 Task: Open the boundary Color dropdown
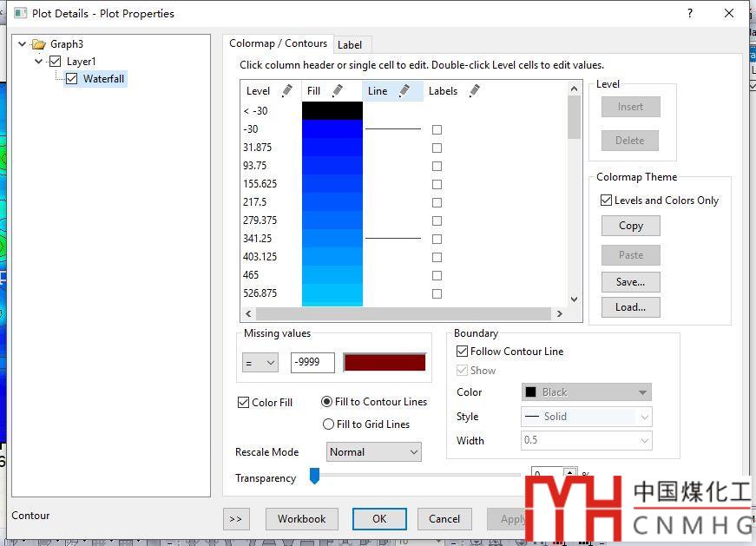pos(586,392)
